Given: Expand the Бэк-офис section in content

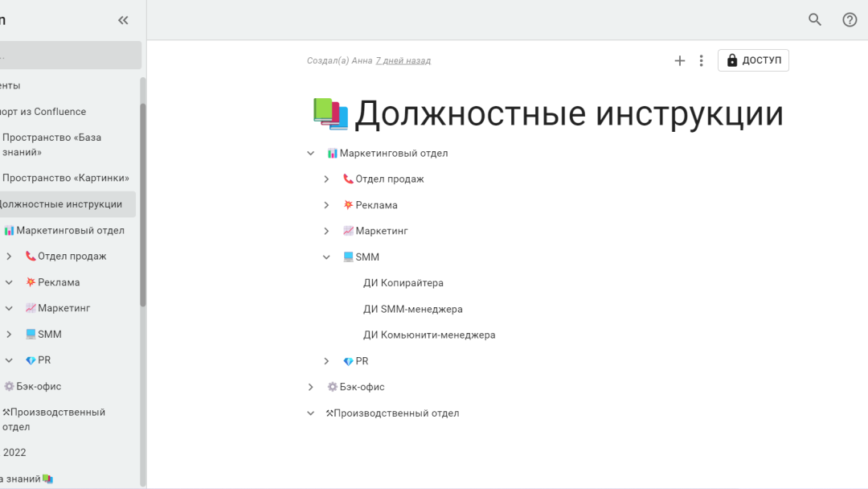Looking at the screenshot, I should point(310,387).
